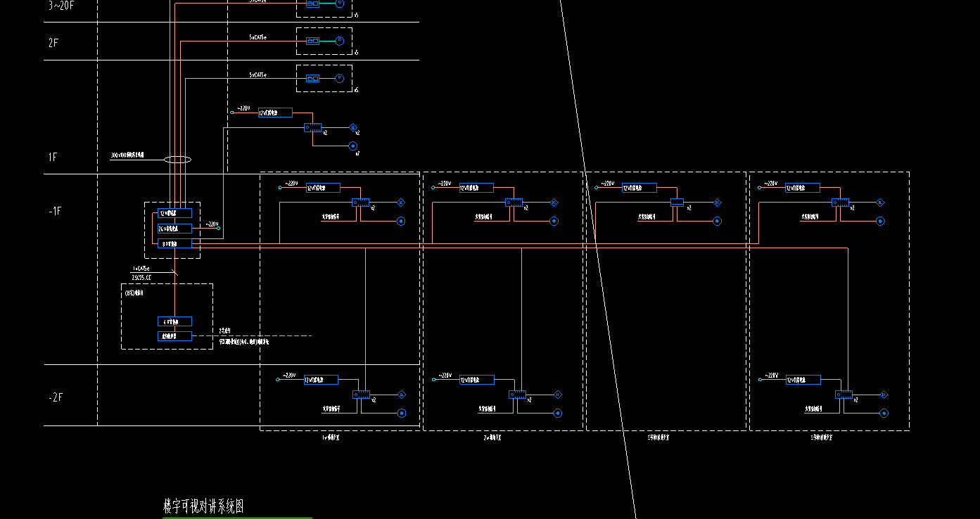
Task: Select the 2F indoor unit rectangular symbol
Action: pos(312,41)
